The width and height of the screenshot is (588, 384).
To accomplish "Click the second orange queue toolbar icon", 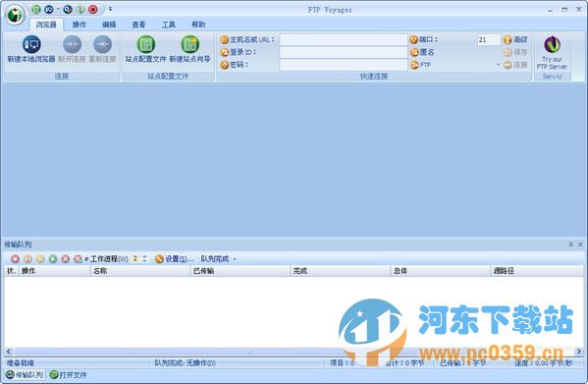I will tap(27, 258).
